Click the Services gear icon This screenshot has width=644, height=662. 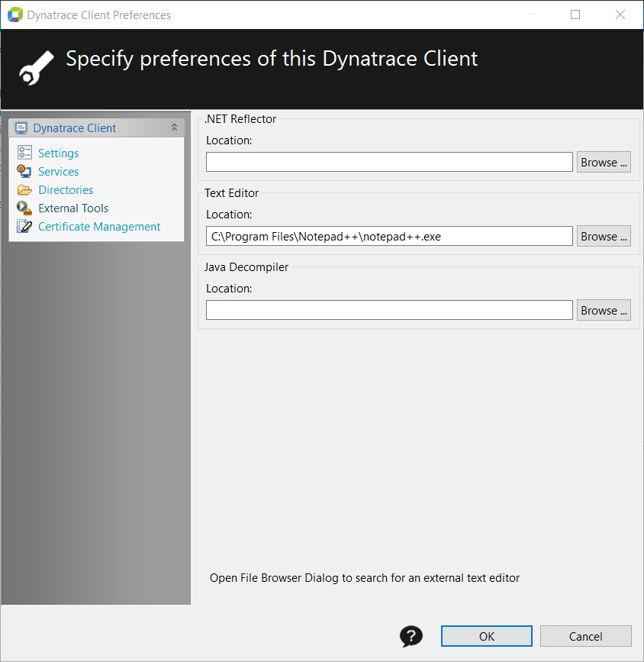24,171
